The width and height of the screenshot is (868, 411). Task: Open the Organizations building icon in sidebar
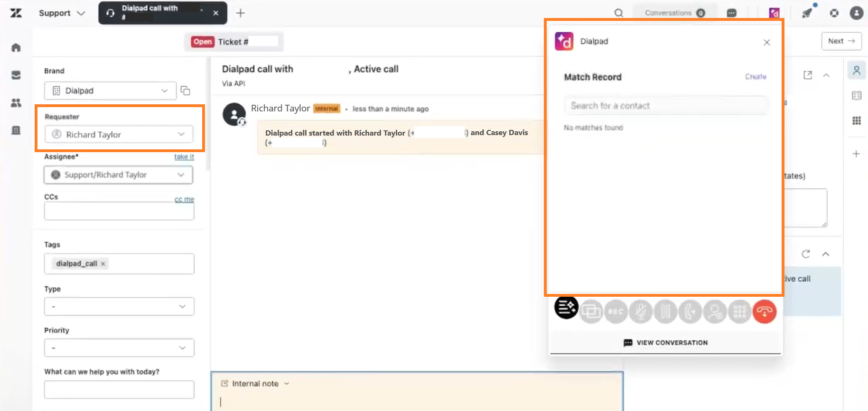pos(16,130)
